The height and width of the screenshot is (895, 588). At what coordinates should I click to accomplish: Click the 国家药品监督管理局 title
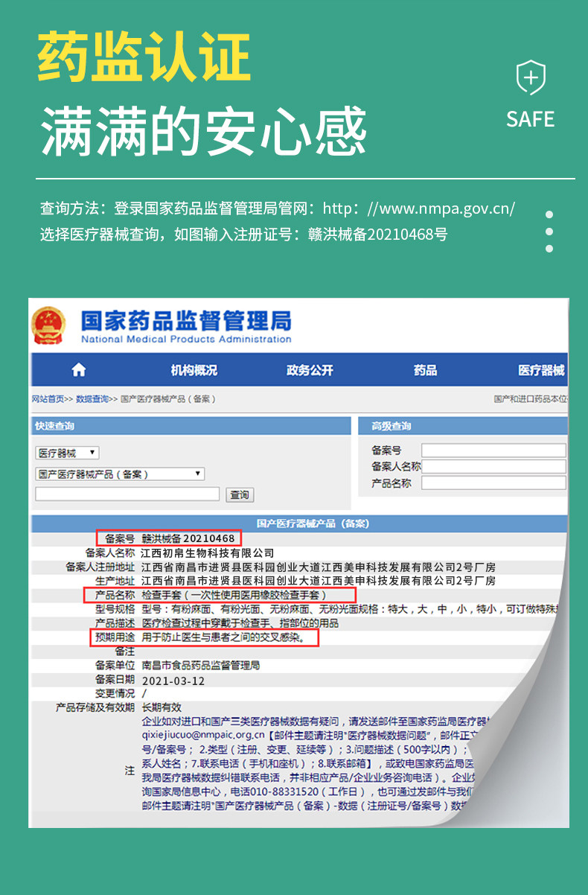186,321
